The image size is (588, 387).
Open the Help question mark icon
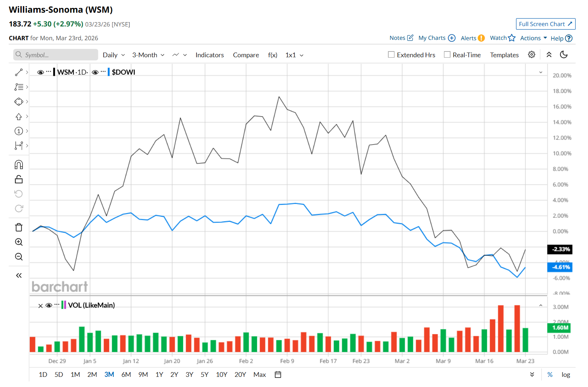coord(569,38)
